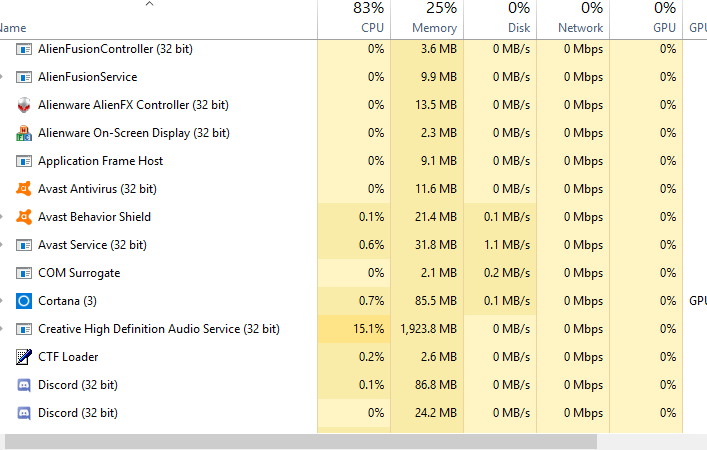
Task: Click the COM Surrogate icon
Action: pos(24,273)
